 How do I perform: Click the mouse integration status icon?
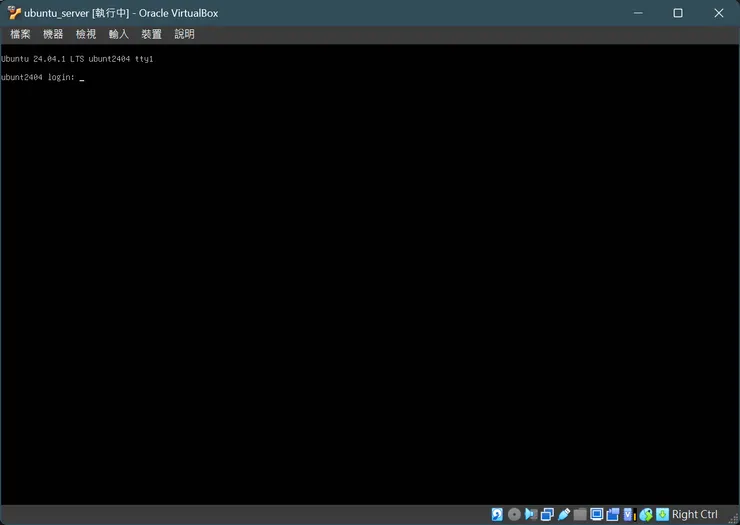pyautogui.click(x=646, y=514)
